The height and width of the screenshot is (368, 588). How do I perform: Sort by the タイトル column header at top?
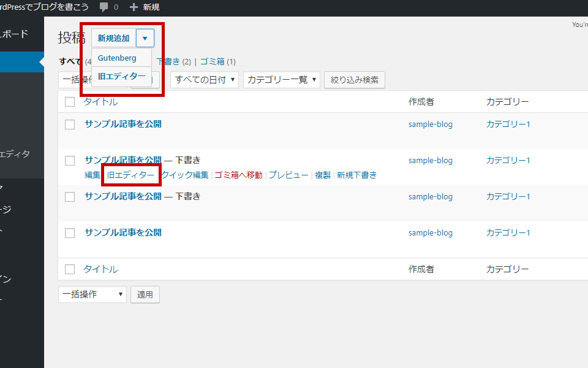[x=100, y=102]
